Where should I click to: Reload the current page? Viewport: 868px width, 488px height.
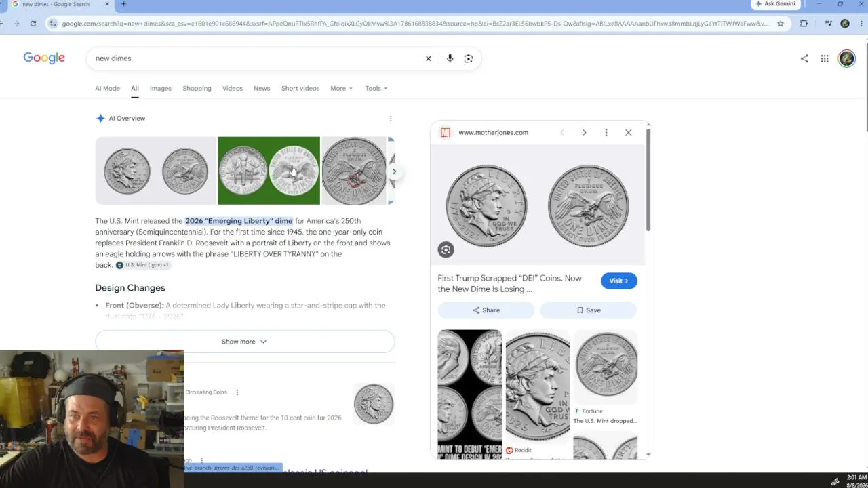pyautogui.click(x=33, y=23)
